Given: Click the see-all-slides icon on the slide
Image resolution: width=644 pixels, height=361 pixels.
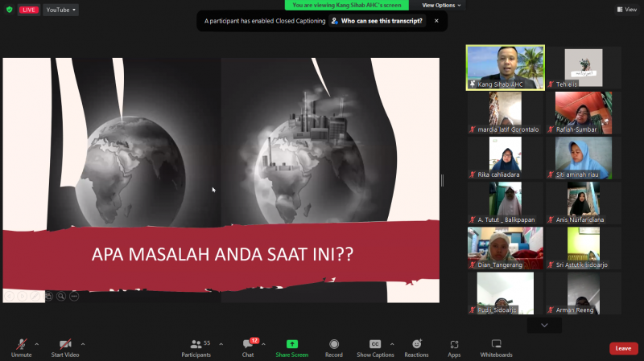Looking at the screenshot, I should click(48, 296).
